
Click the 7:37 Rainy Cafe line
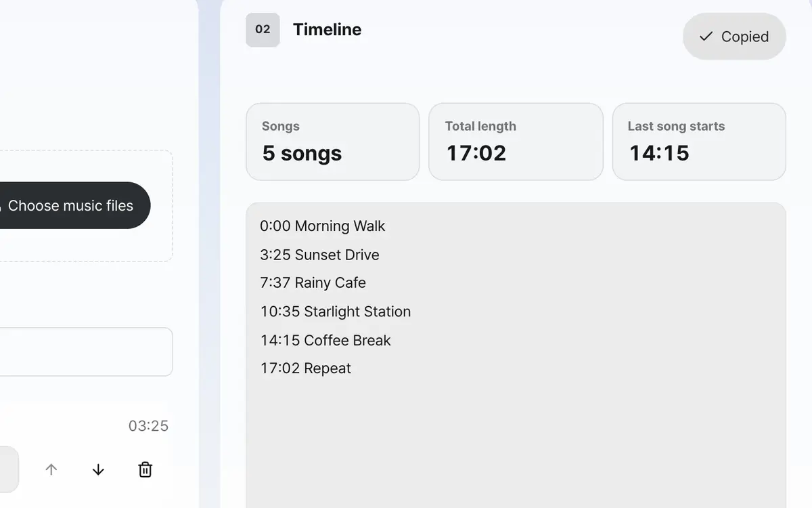coord(313,283)
